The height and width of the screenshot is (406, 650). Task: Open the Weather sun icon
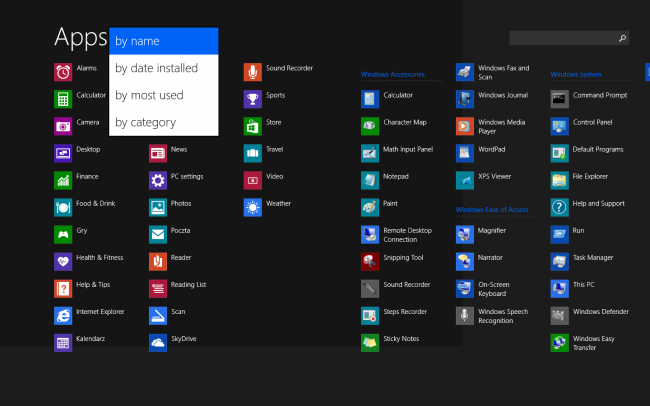pos(253,207)
